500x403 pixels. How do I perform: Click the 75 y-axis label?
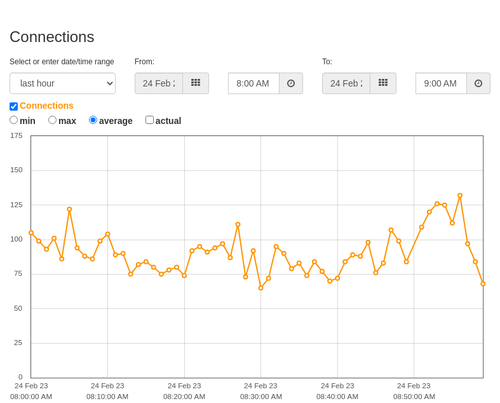coord(18,274)
